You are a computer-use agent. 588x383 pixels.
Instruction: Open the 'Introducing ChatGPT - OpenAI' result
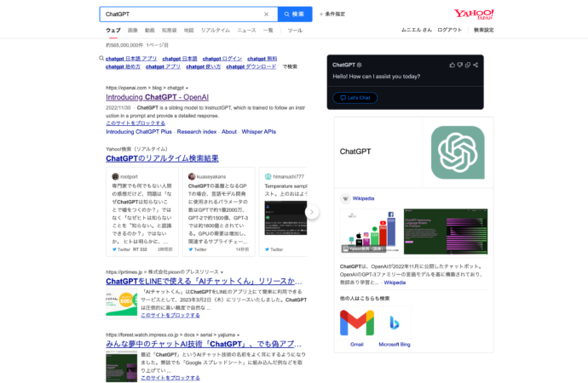pyautogui.click(x=157, y=97)
